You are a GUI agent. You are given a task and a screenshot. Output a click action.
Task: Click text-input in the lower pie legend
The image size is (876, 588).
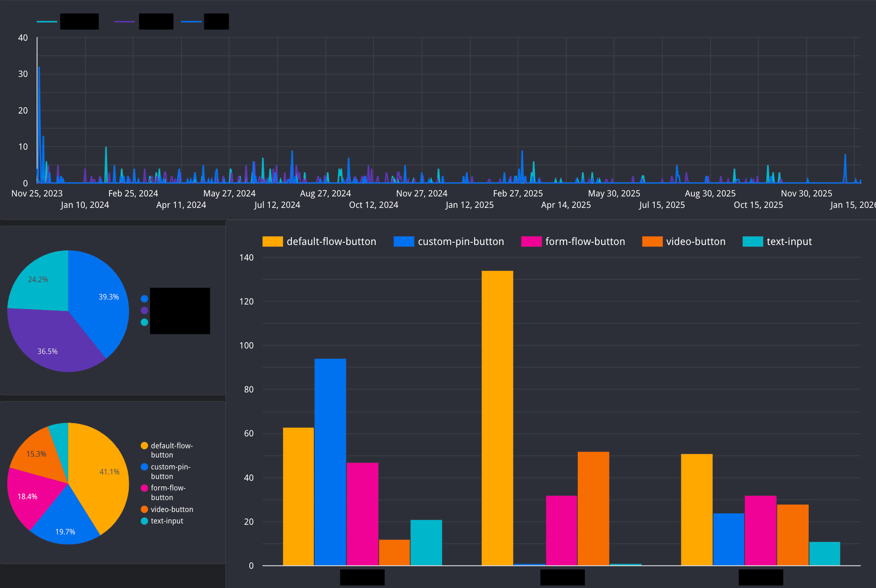coord(162,521)
